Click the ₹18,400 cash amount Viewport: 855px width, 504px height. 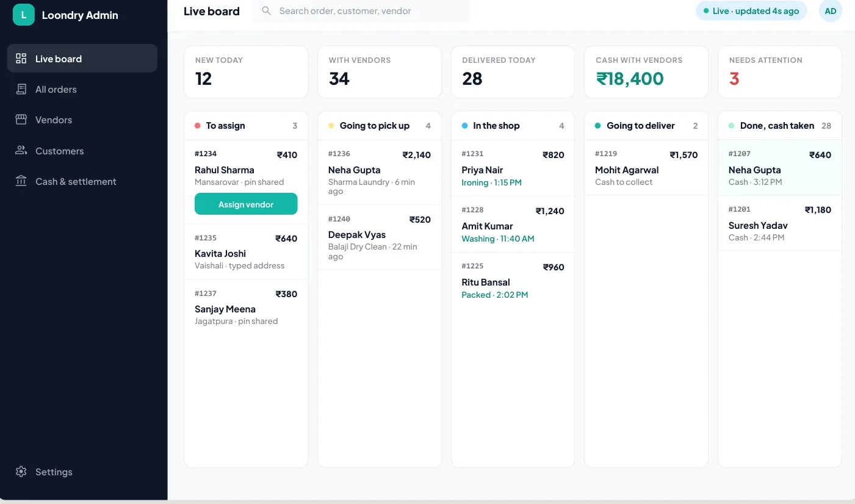click(x=630, y=79)
